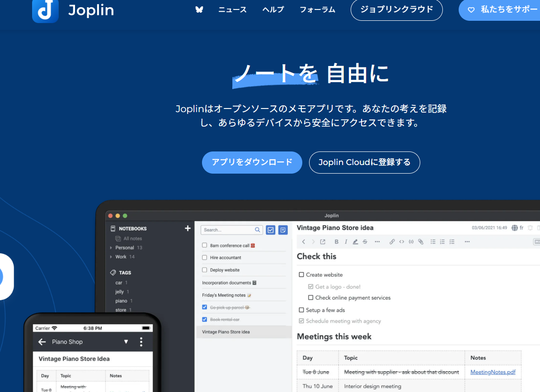Open the ニュース menu item
Viewport: 540px width, 392px height.
point(232,9)
